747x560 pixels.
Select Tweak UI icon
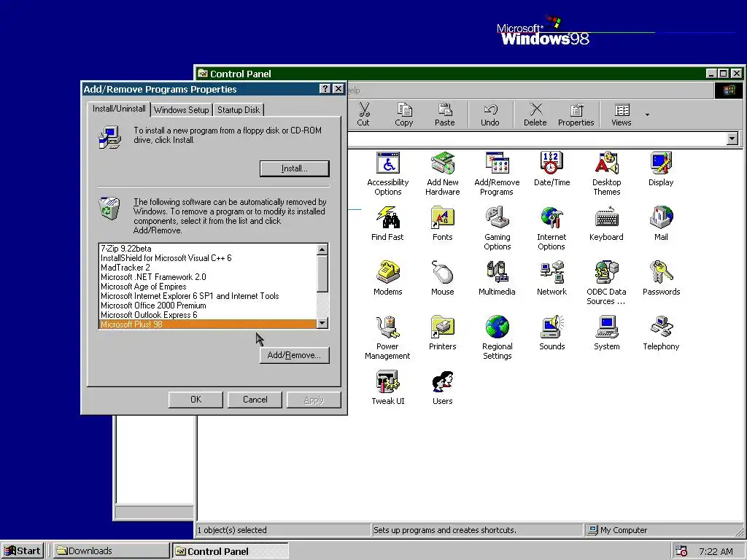point(388,388)
